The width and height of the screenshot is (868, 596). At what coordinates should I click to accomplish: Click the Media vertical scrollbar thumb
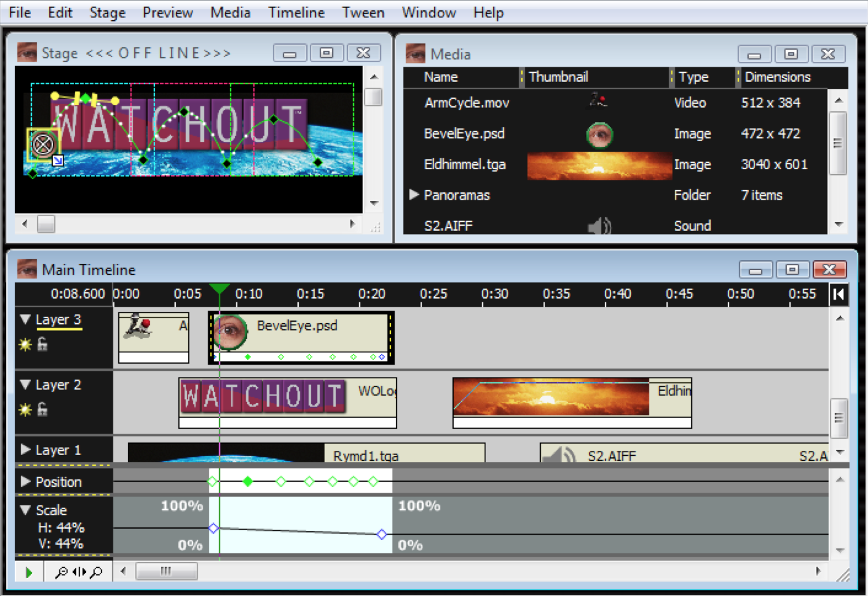[838, 143]
